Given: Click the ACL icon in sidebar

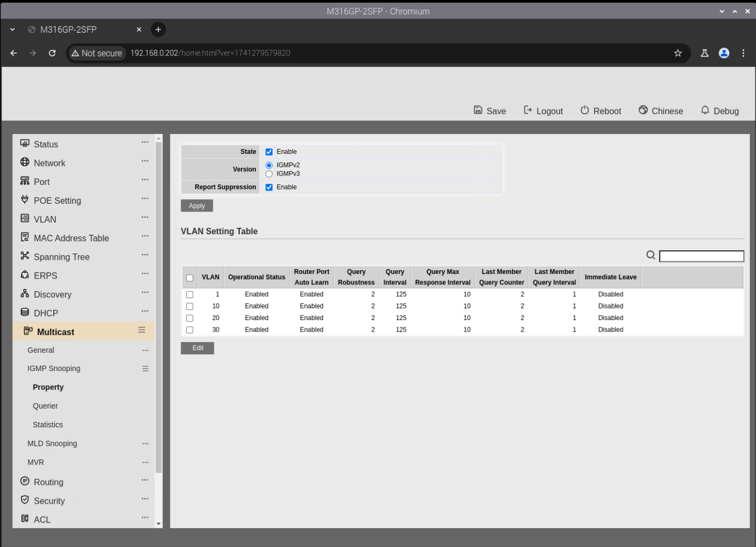Looking at the screenshot, I should [x=25, y=519].
